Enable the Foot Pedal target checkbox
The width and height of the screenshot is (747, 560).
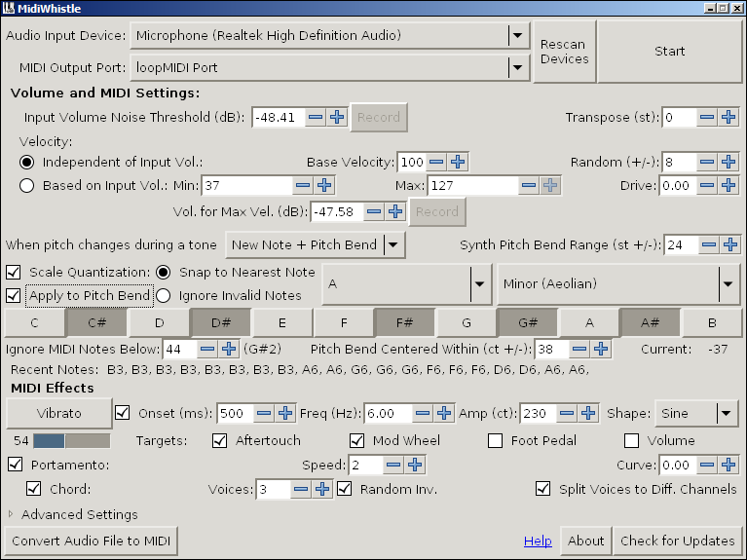(x=495, y=440)
